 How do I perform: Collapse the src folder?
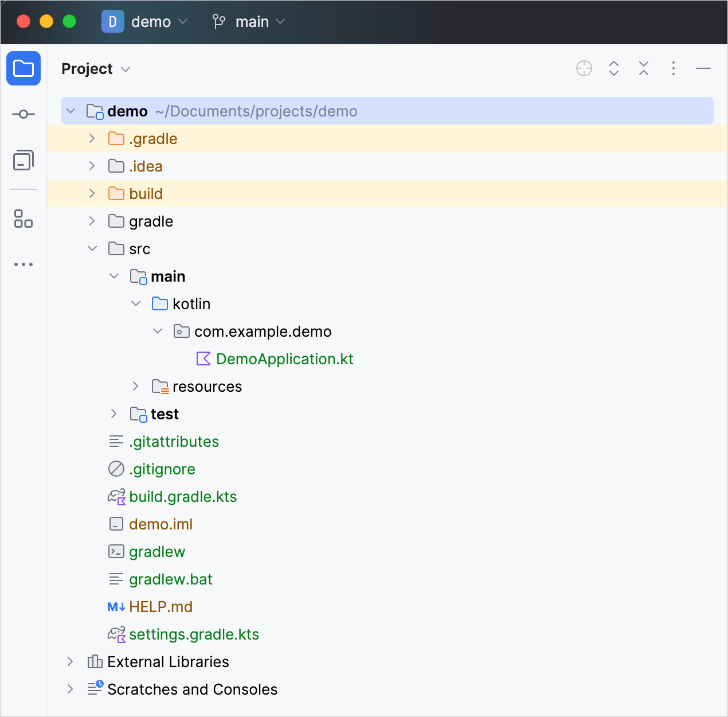92,248
